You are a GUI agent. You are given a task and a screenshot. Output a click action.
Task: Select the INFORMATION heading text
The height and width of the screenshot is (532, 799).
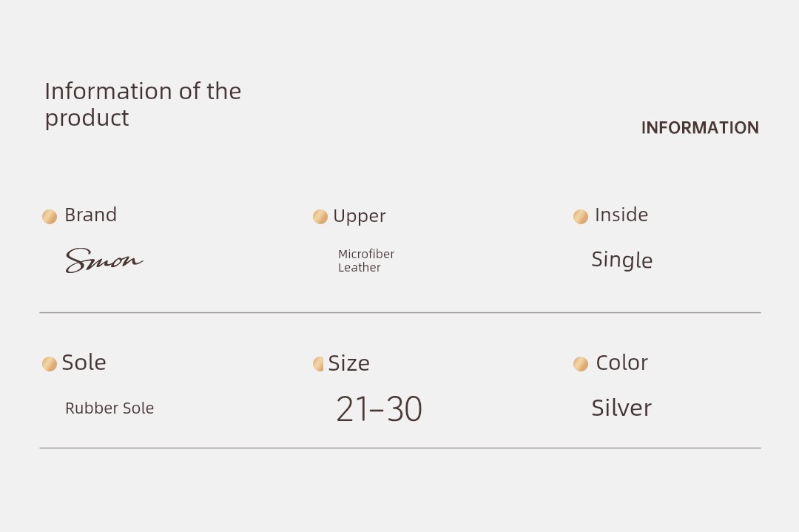(x=700, y=127)
